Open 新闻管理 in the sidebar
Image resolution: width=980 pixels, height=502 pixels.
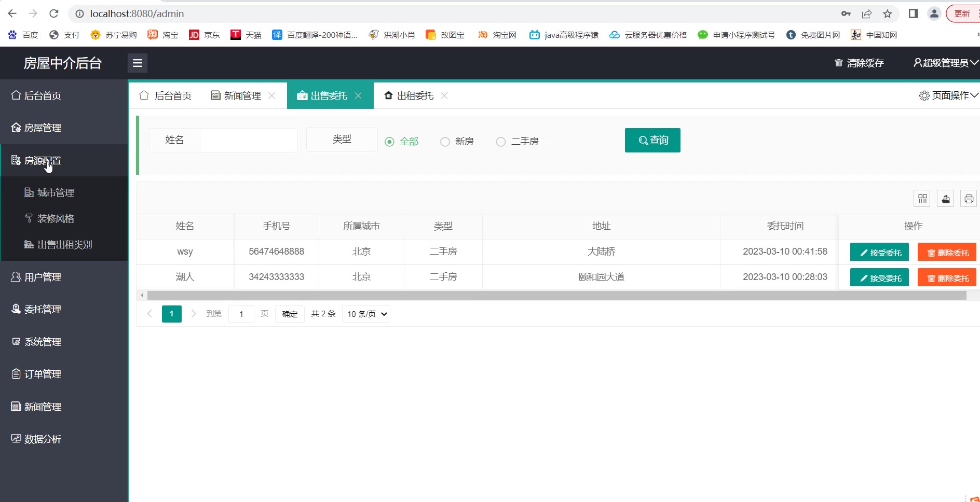coord(64,407)
